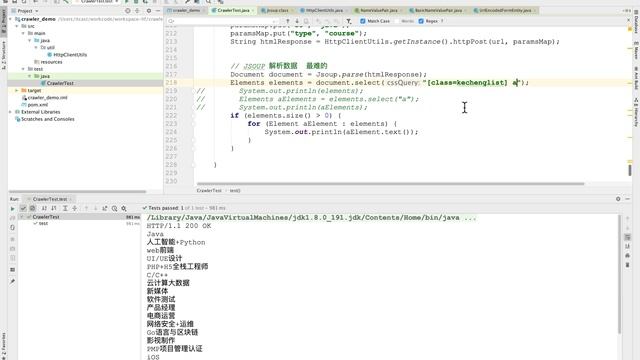Select the resources folder
The width and height of the screenshot is (640, 360).
(51, 62)
